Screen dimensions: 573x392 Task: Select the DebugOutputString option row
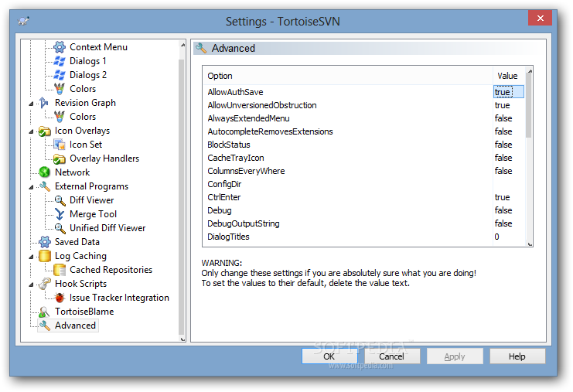point(364,223)
